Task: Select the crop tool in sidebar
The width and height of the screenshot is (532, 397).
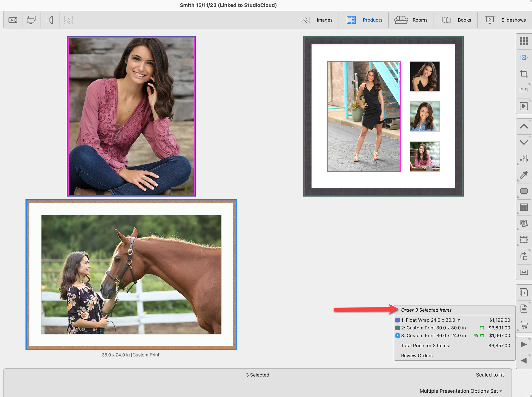Action: (x=524, y=73)
